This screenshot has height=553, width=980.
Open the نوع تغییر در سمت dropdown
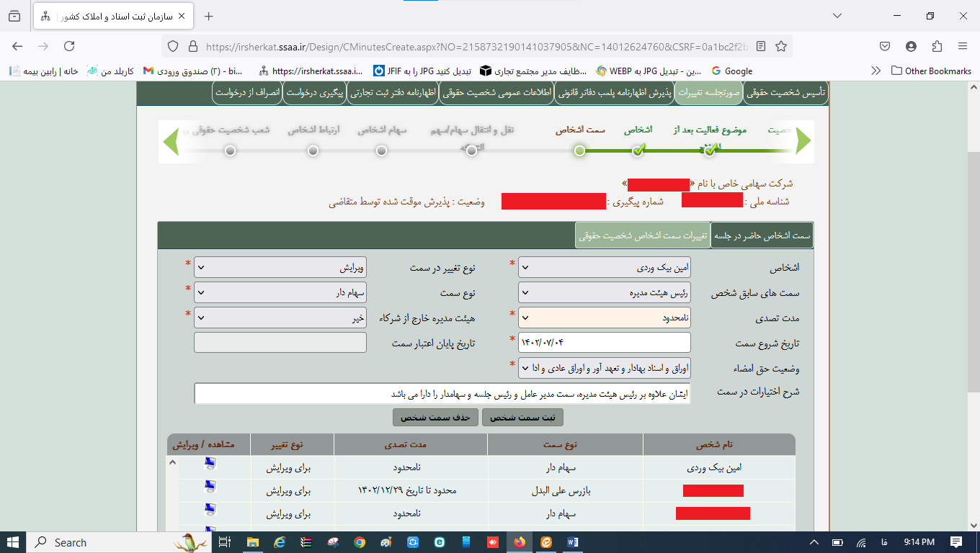coord(281,267)
